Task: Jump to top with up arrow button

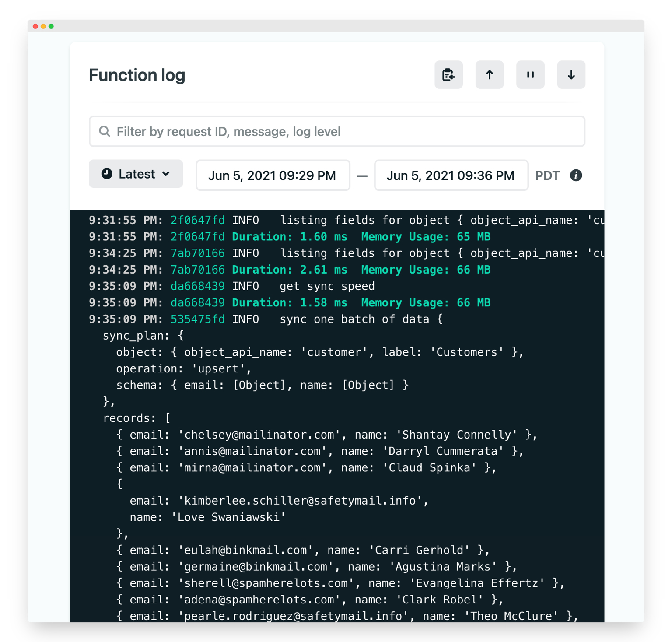Action: 489,75
